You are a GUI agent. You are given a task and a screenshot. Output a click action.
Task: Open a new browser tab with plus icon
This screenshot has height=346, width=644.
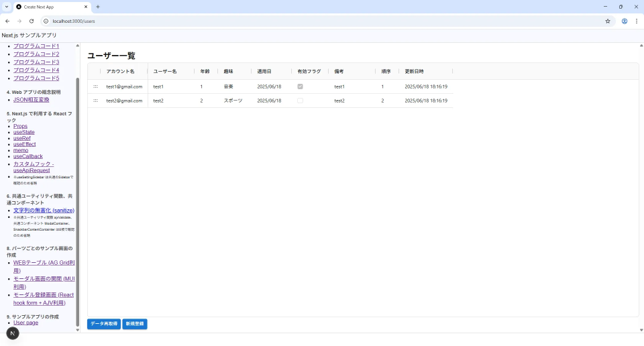pyautogui.click(x=98, y=7)
